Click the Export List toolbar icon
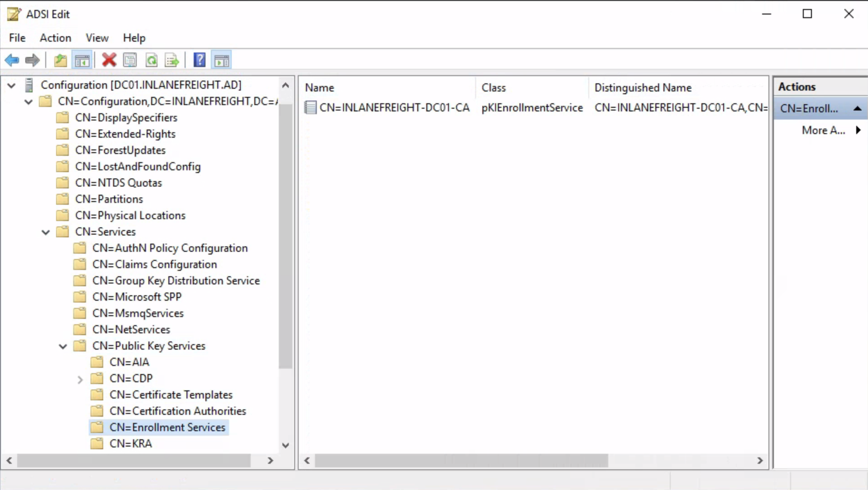This screenshot has width=868, height=490. [x=172, y=60]
